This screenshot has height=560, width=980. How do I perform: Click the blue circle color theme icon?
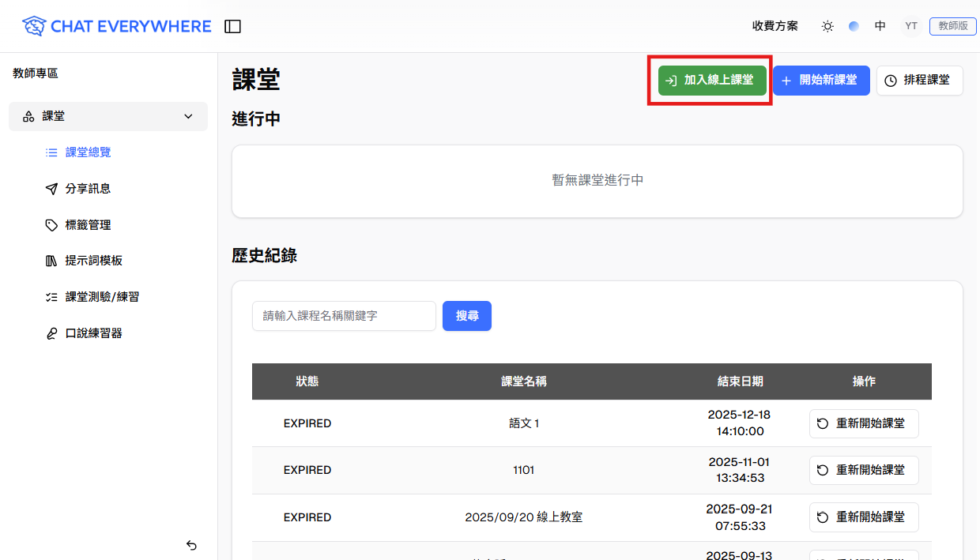click(854, 26)
